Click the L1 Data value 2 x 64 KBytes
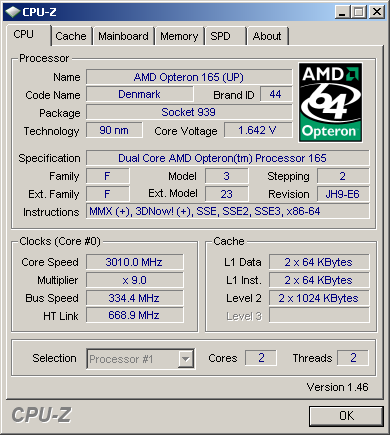The width and height of the screenshot is (390, 435). [319, 262]
